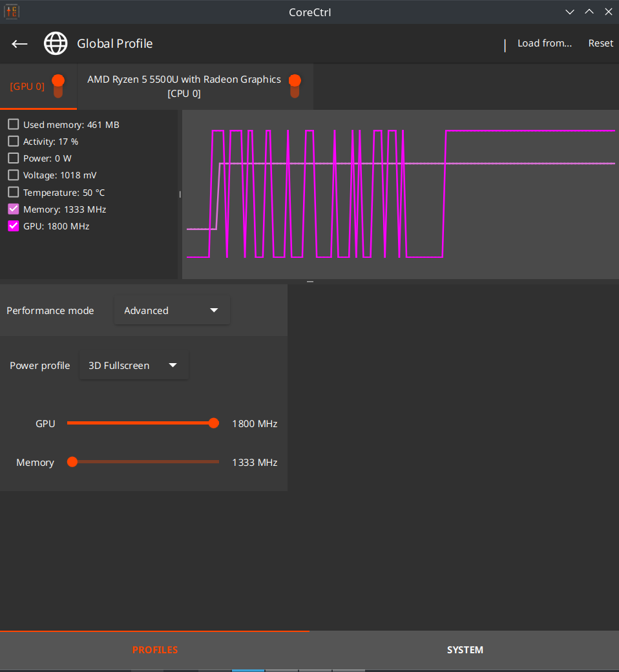The height and width of the screenshot is (672, 619).
Task: Click the GPU frequency slider handle
Action: (213, 423)
